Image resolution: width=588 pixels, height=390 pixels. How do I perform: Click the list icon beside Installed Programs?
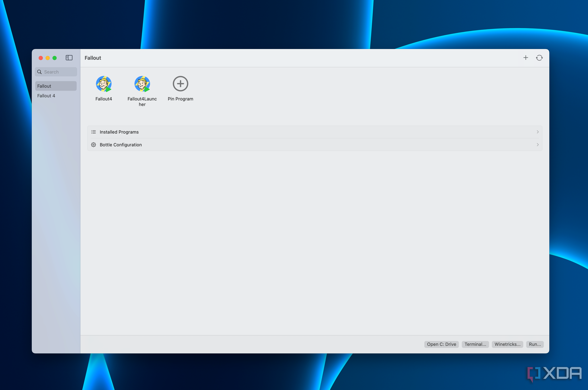(x=94, y=132)
